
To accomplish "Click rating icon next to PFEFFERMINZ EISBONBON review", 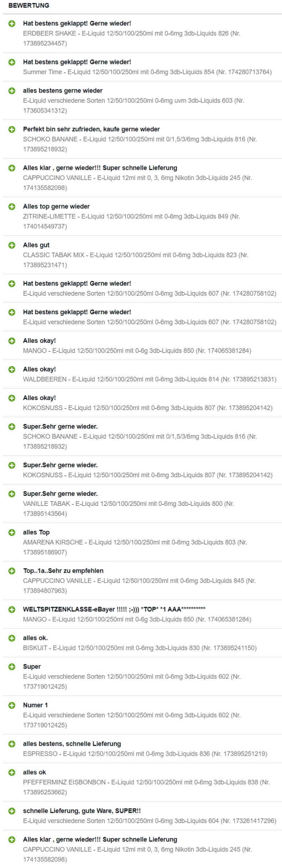I will coord(12,773).
